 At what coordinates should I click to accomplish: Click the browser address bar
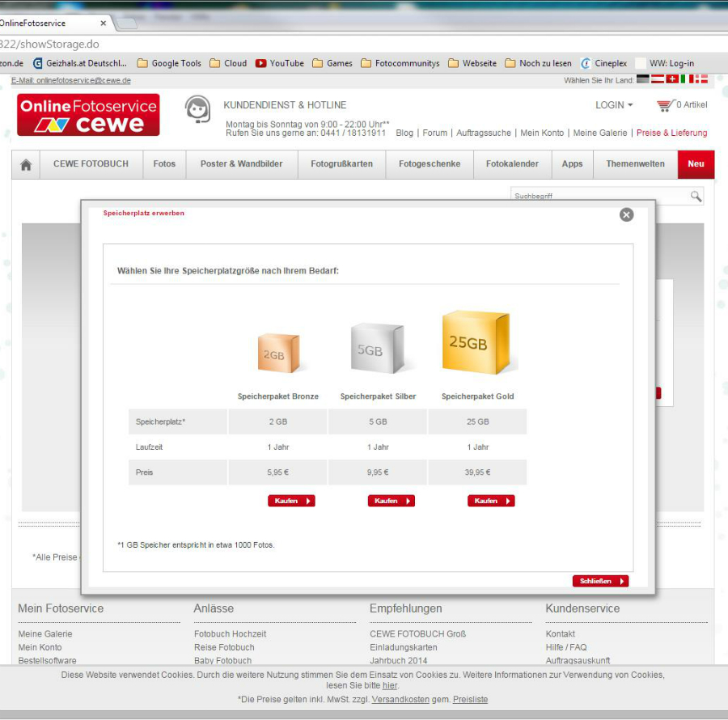pos(364,44)
